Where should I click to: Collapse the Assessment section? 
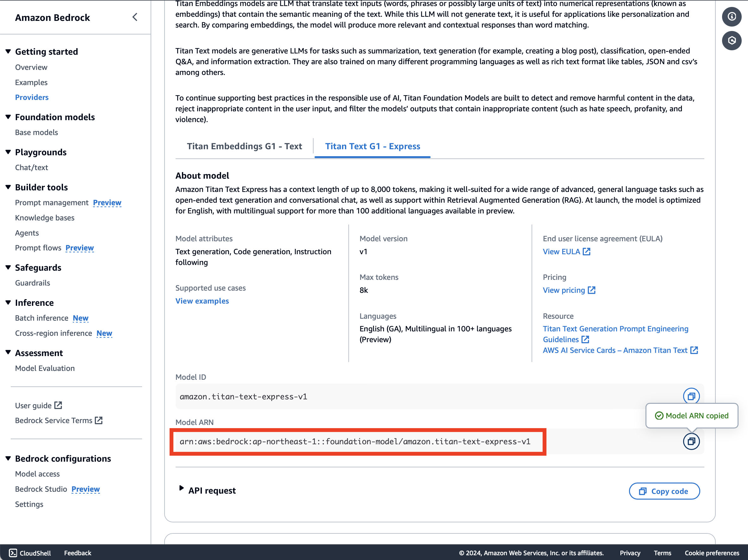click(8, 353)
